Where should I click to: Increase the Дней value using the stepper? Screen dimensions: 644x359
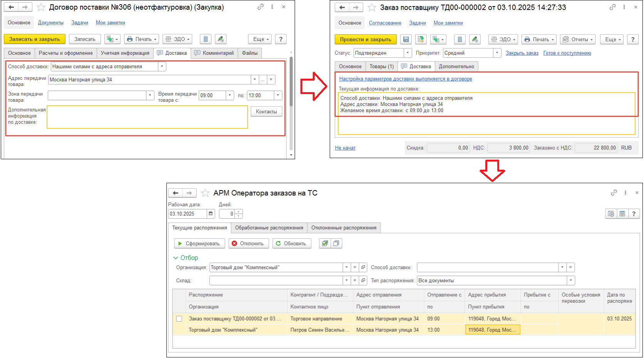239,212
